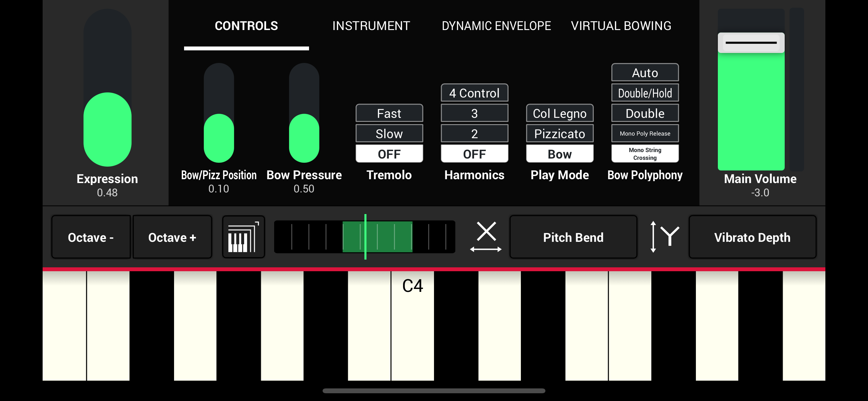Select Mono Poly Release polyphony
Screen dimensions: 868x401
click(645, 133)
